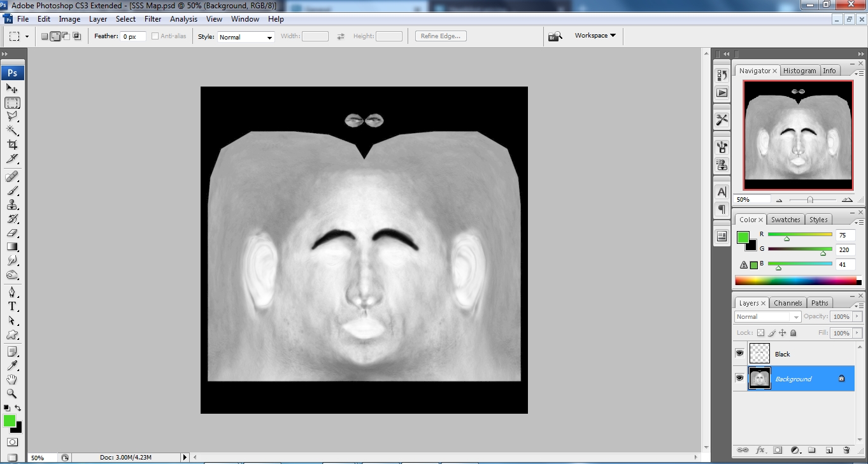Choose Subtract from selection mode
868x464 pixels.
click(x=66, y=36)
